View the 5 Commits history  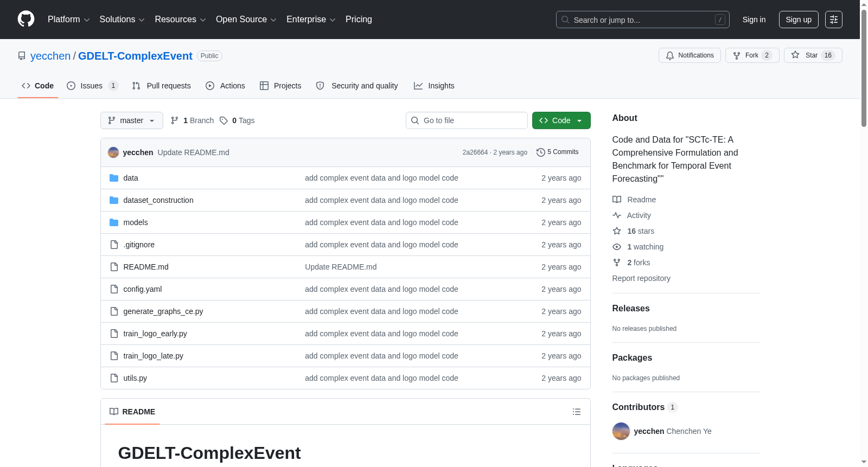point(558,152)
